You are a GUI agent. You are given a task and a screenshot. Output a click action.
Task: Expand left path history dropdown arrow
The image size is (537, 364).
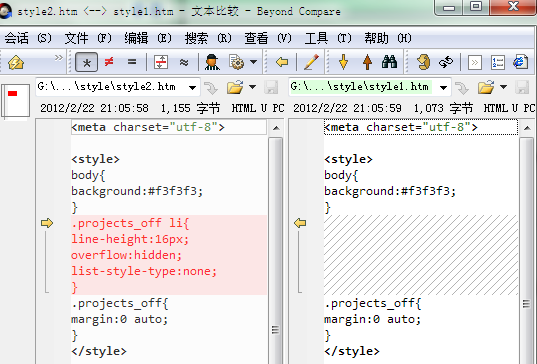[x=192, y=88]
